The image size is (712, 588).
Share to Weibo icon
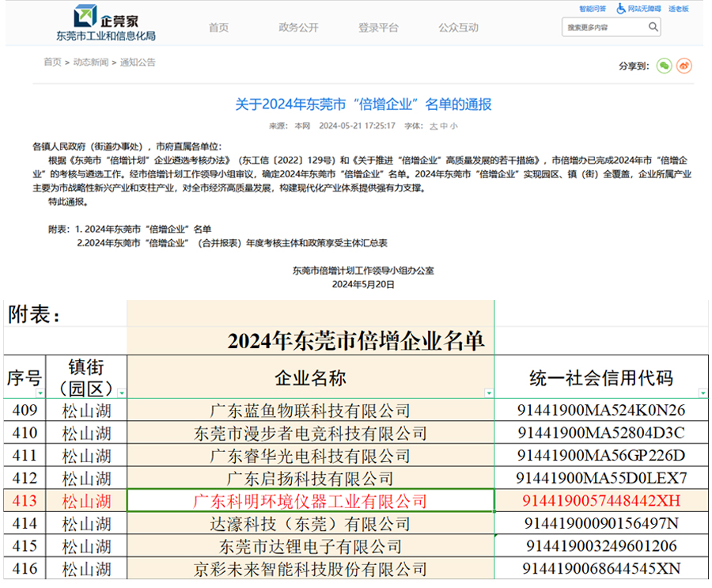pos(684,66)
